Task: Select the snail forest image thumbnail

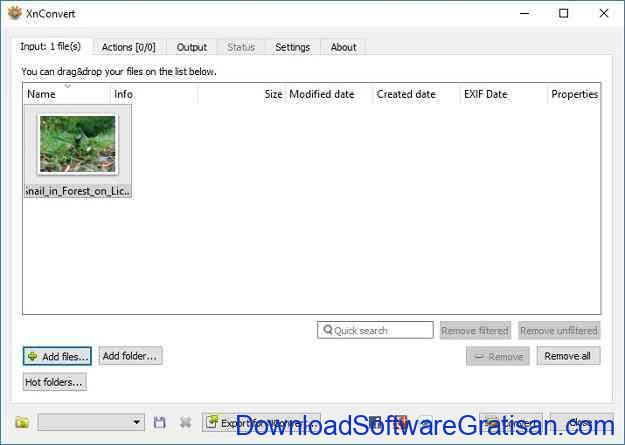Action: click(x=78, y=144)
